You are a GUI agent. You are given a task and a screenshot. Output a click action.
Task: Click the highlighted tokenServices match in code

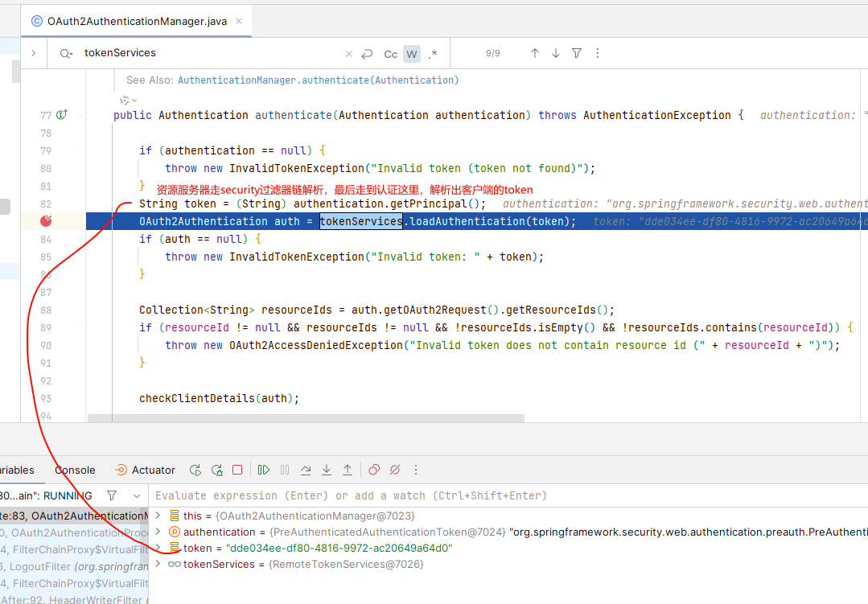361,221
